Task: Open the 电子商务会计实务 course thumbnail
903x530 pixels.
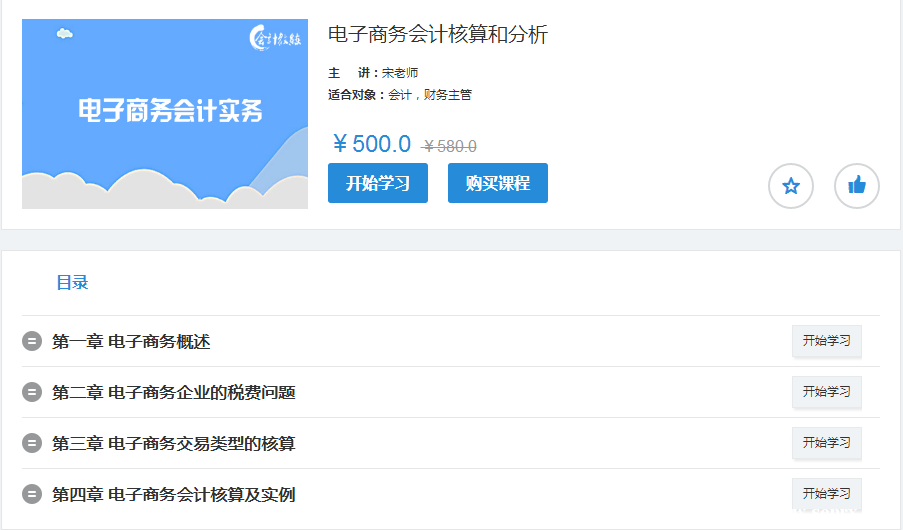Action: tap(165, 114)
